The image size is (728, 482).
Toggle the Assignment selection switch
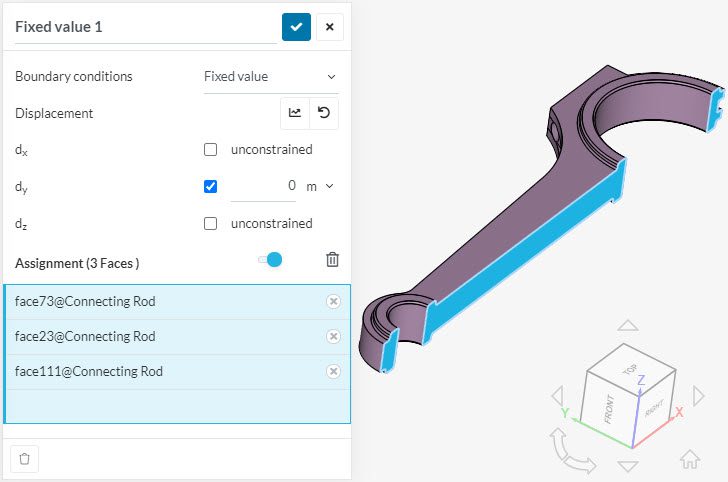point(270,260)
